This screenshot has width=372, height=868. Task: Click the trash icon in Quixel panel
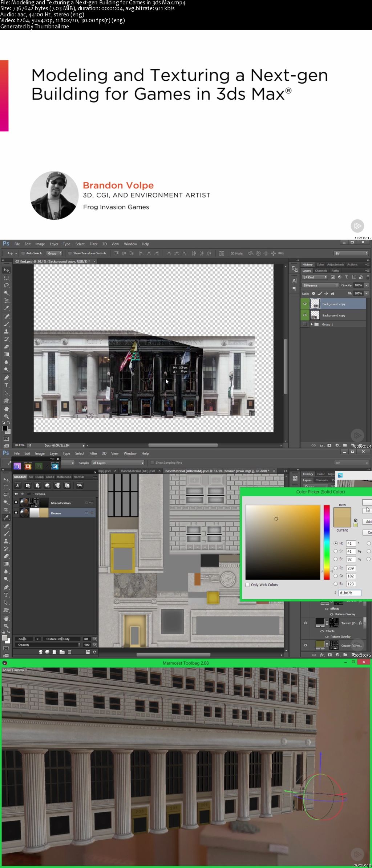point(69,652)
